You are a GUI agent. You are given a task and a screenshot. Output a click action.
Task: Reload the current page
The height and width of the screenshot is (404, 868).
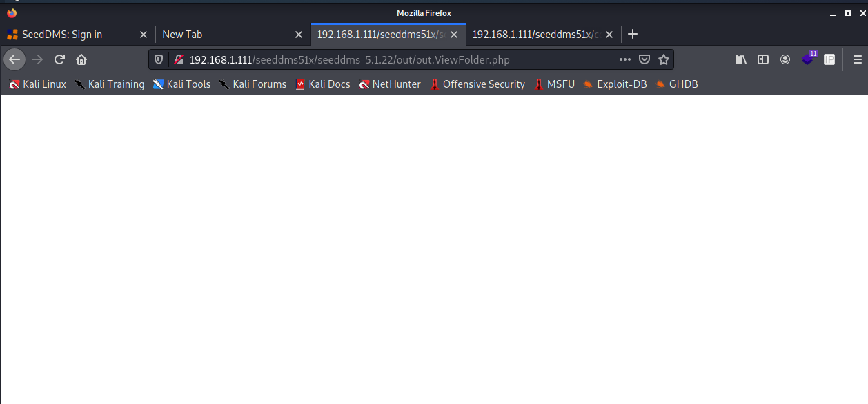pos(59,59)
